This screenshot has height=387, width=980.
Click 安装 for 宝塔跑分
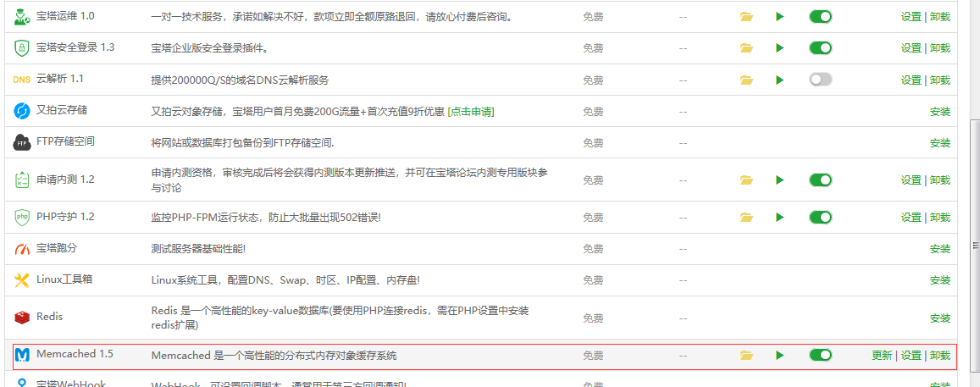tap(940, 249)
